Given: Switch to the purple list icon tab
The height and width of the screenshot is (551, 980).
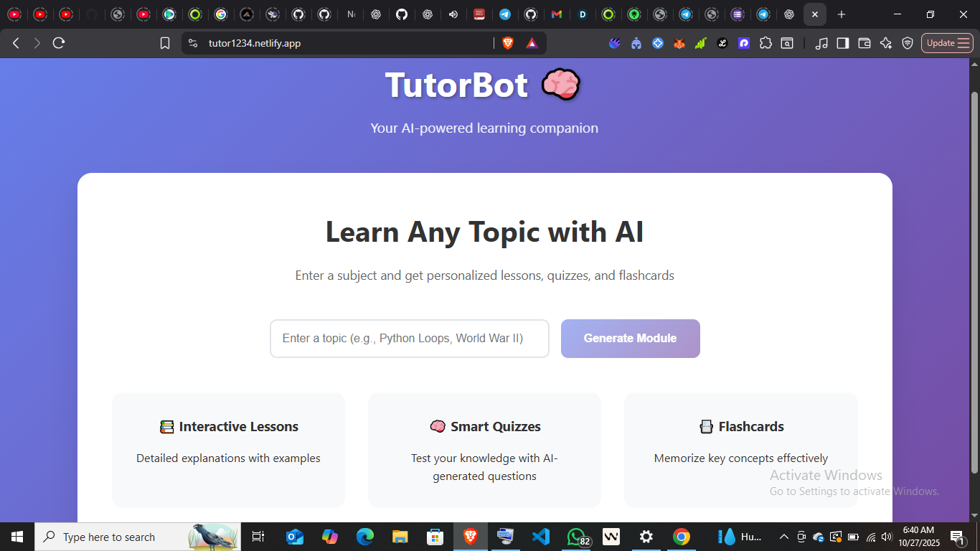Looking at the screenshot, I should point(738,14).
